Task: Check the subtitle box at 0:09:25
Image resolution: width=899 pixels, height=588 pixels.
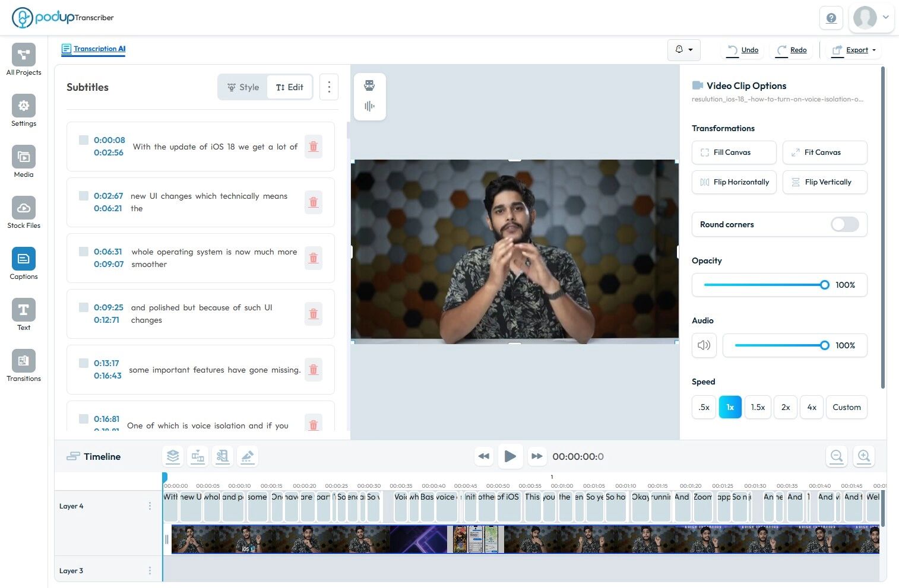Action: pyautogui.click(x=84, y=307)
